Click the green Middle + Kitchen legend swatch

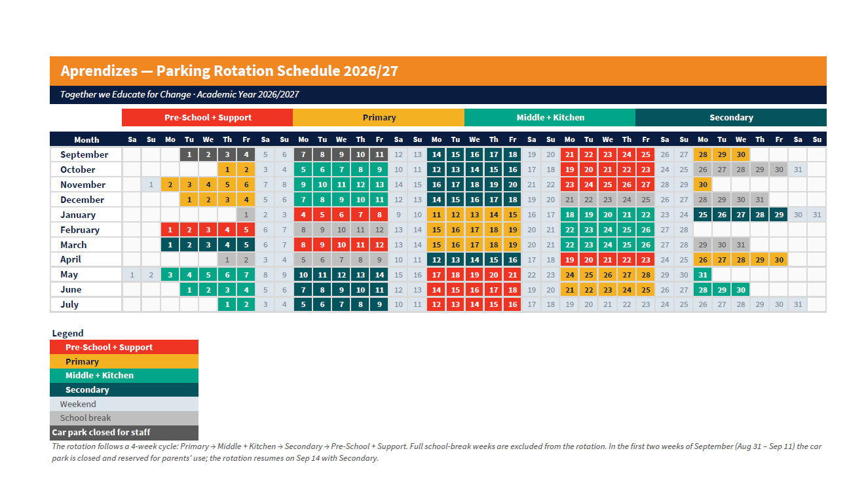pyautogui.click(x=124, y=376)
